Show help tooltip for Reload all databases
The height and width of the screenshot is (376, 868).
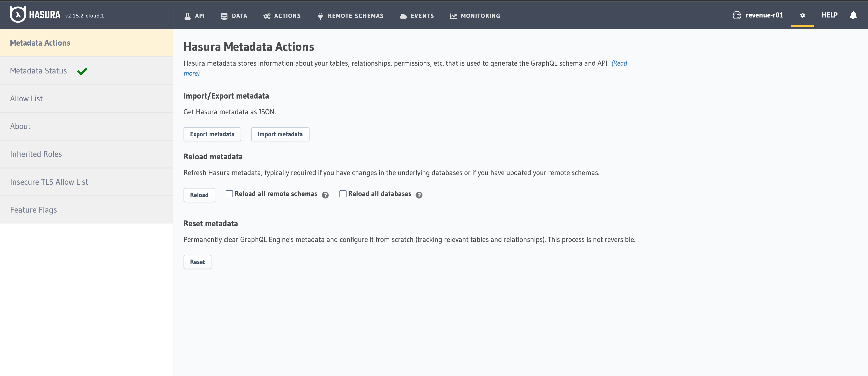click(419, 195)
